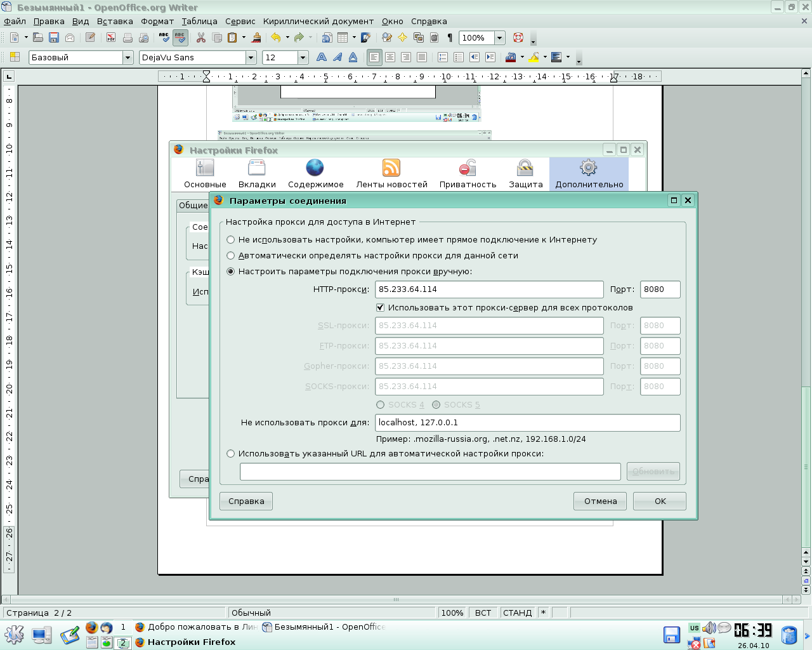This screenshot has height=650, width=812.
Task: Open the zoom 100% dropdown arrow
Action: click(x=500, y=38)
